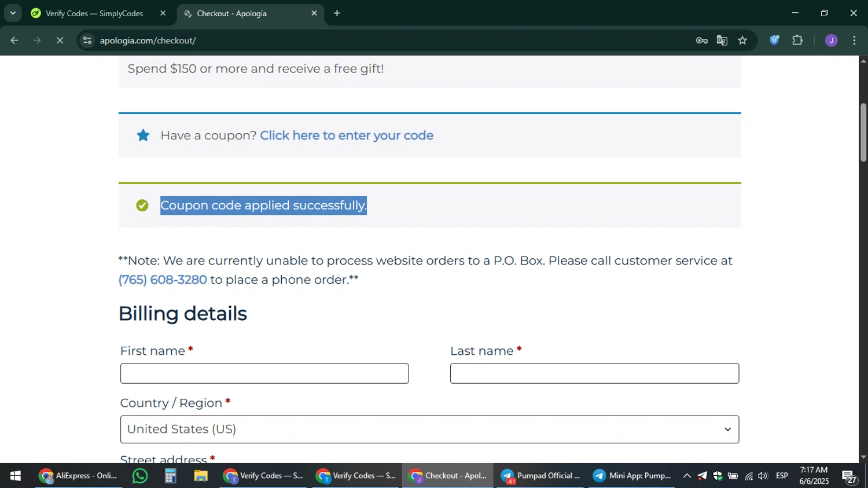This screenshot has height=488, width=868.
Task: Open the Windows Security tray icon
Action: click(x=718, y=476)
